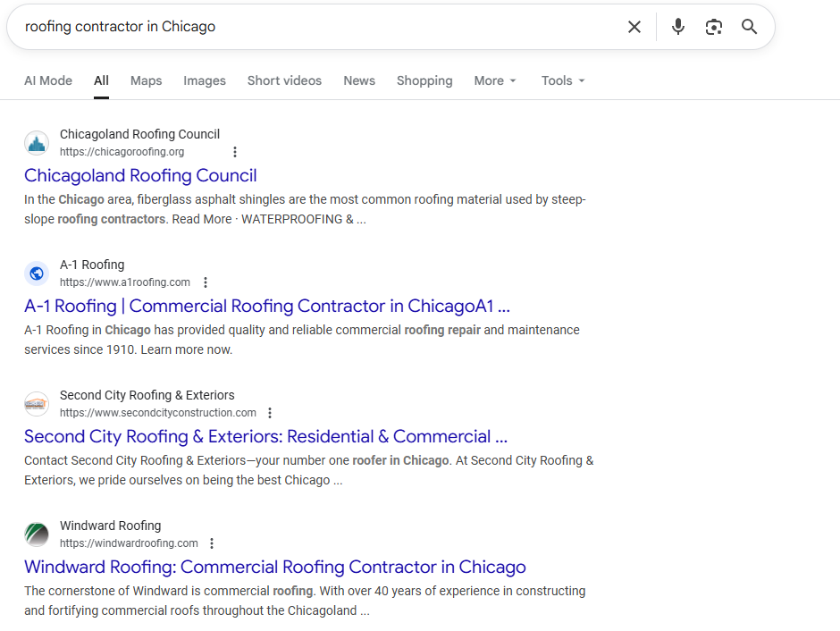840x631 pixels.
Task: Open options menu for chicagoroofing.org result
Action: point(235,152)
